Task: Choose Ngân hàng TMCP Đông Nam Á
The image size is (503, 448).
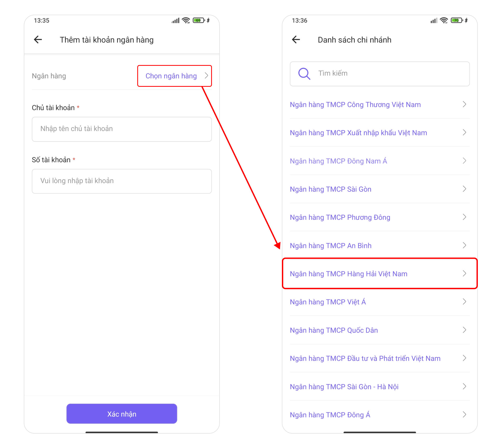Action: coord(380,161)
